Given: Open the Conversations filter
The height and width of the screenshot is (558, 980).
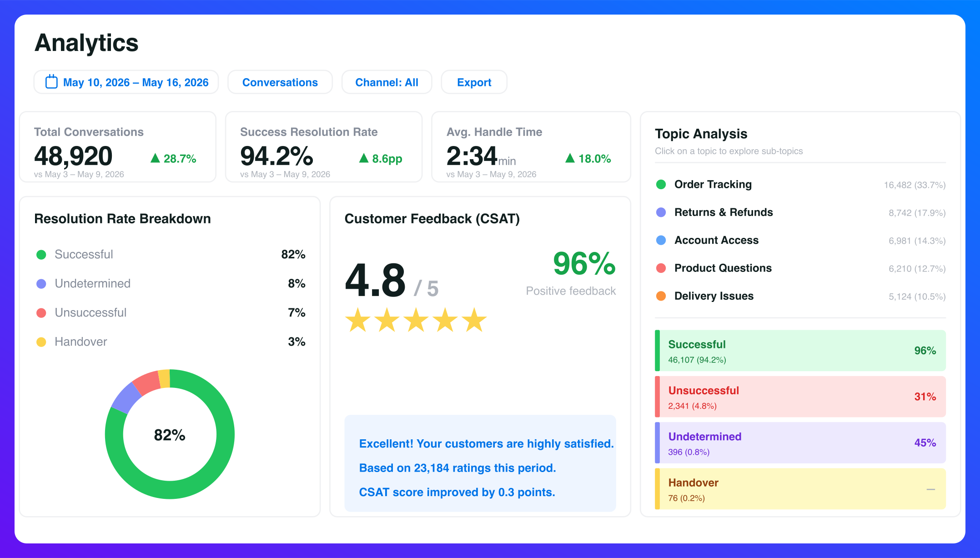Looking at the screenshot, I should click(280, 82).
